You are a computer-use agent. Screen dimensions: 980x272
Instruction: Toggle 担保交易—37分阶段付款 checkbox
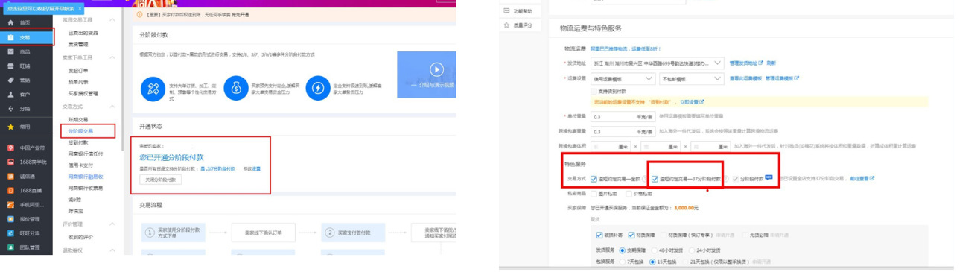tap(655, 179)
